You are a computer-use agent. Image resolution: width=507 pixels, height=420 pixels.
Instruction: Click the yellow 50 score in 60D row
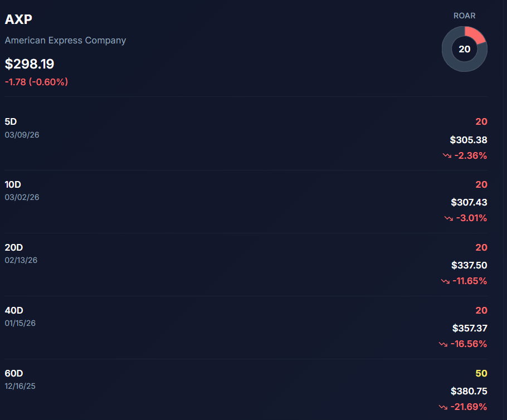tap(481, 373)
